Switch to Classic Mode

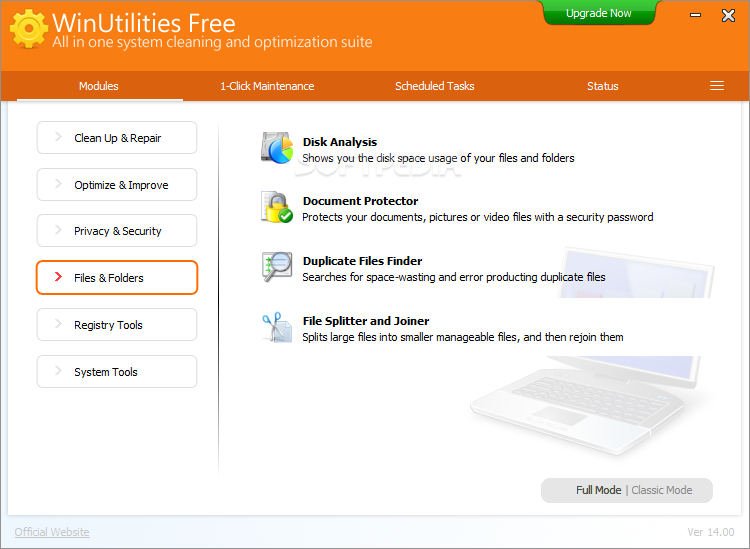point(662,490)
